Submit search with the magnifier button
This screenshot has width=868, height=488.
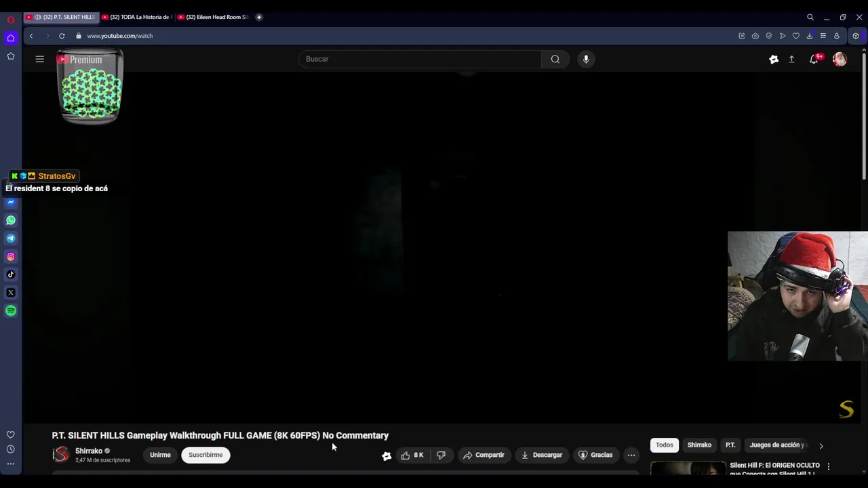tap(555, 59)
